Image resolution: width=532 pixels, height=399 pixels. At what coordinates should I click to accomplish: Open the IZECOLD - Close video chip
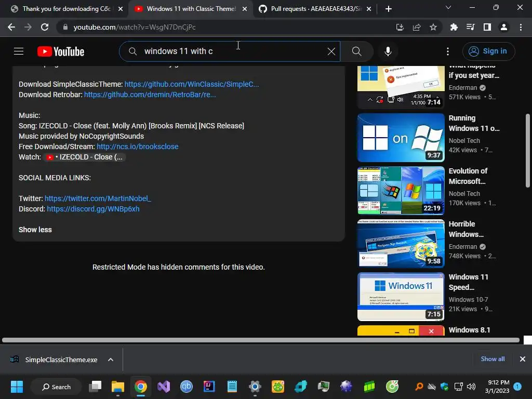point(85,157)
